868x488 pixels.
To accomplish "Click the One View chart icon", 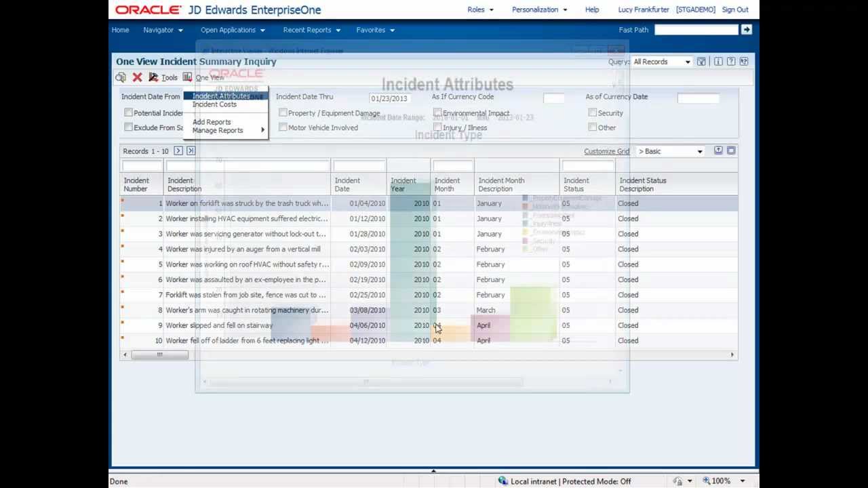I will point(187,78).
